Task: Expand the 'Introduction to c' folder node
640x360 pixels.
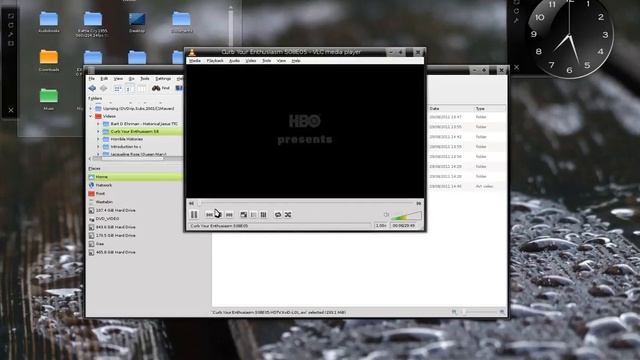Action: click(98, 147)
